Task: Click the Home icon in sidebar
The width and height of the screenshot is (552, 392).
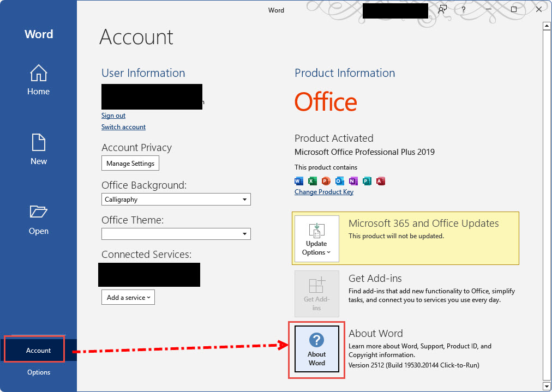Action: (x=38, y=73)
